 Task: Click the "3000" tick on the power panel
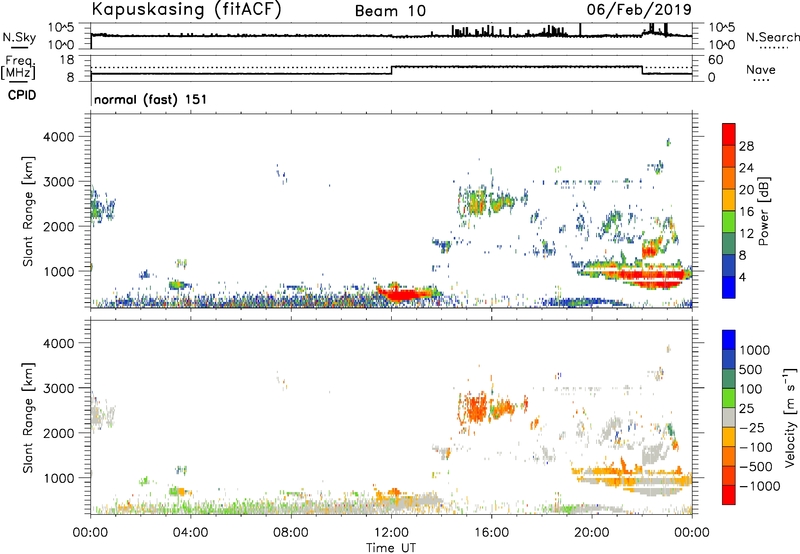[x=59, y=182]
